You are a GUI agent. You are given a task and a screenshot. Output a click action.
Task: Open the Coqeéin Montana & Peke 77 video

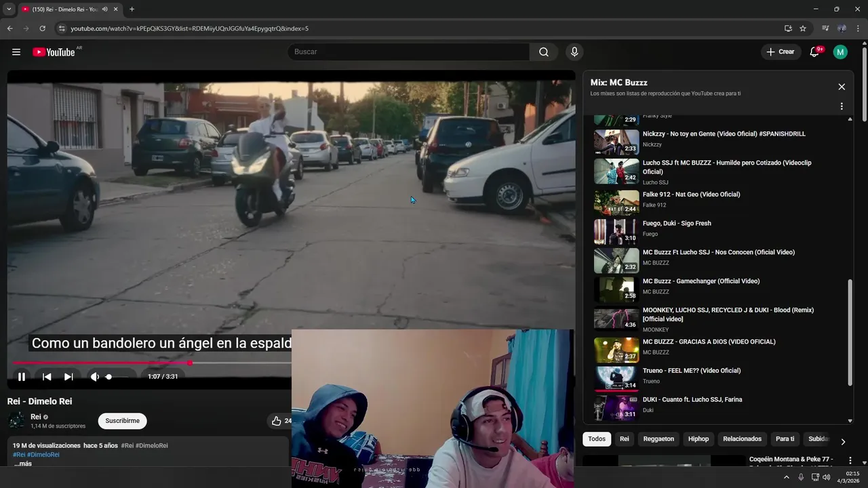tap(791, 460)
